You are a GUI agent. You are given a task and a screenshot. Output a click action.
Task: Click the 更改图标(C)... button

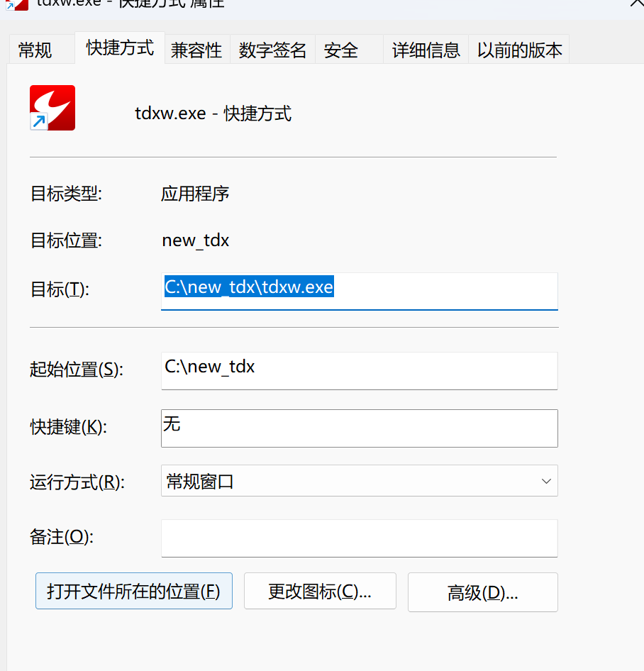pyautogui.click(x=320, y=591)
